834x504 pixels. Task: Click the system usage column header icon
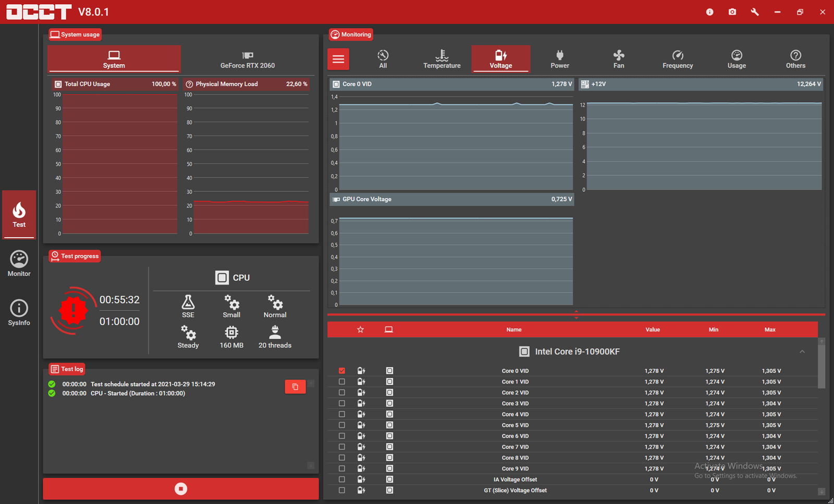pos(389,329)
